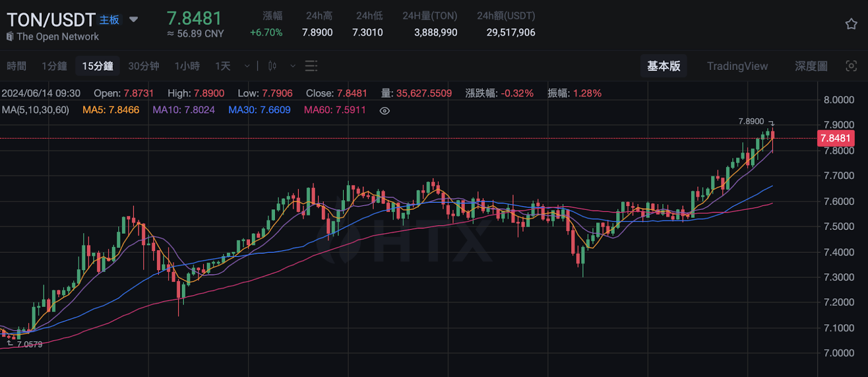
Task: Click The Open Network project icon
Action: coord(10,36)
